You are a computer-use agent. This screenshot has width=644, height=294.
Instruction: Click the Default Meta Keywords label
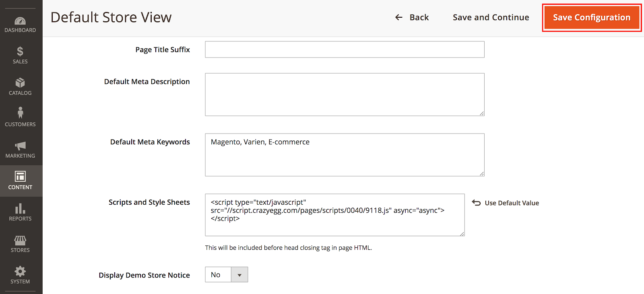(150, 142)
